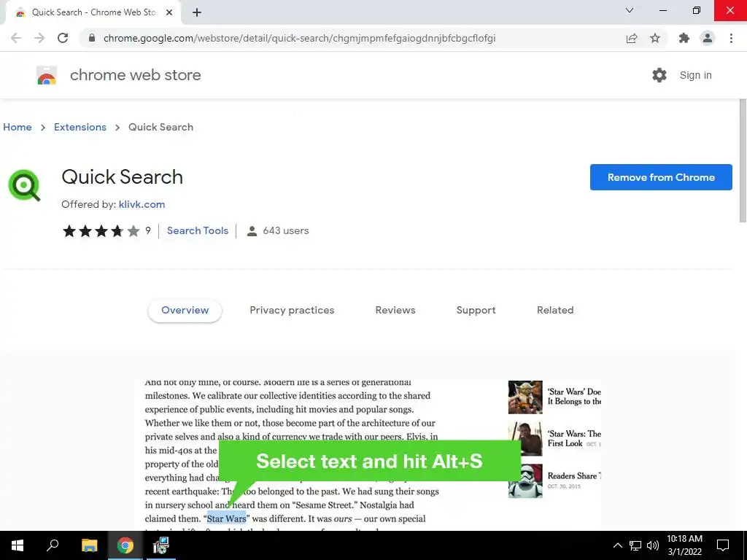The image size is (747, 560).
Task: Open Windows Start menu
Action: point(18,545)
